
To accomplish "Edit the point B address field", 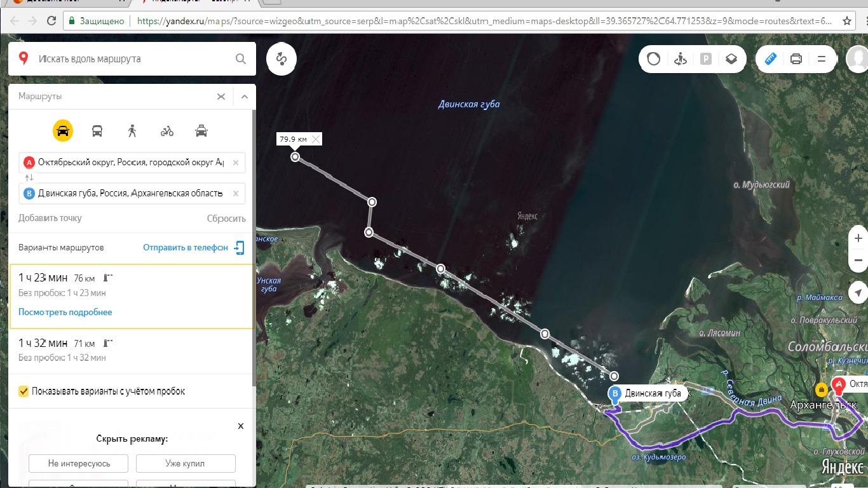I will point(132,194).
